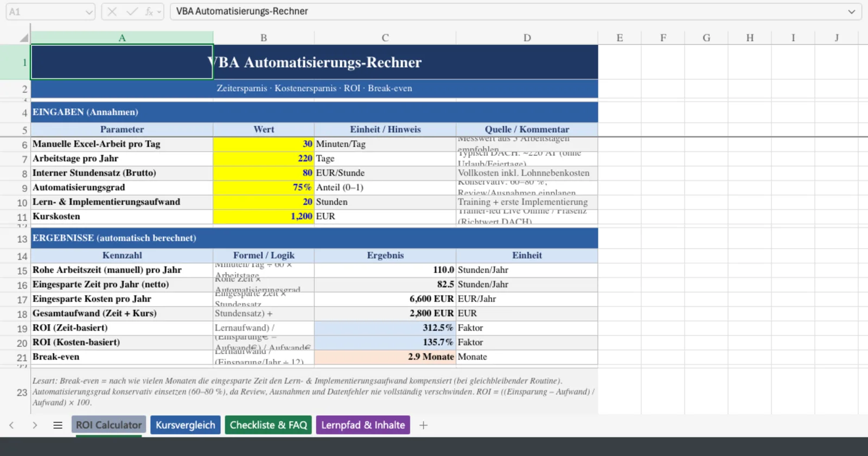868x456 pixels.
Task: Click cell Eingesparte Kosten pro Jahr
Action: point(122,299)
